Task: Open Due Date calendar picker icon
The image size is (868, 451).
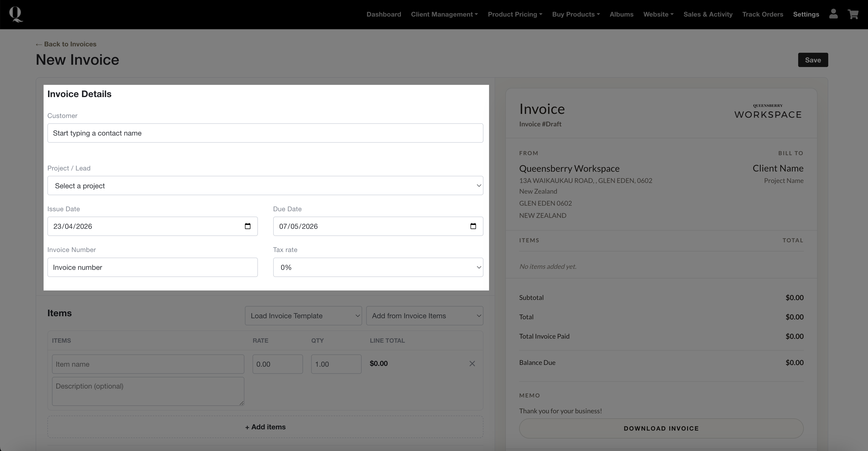Action: click(473, 226)
